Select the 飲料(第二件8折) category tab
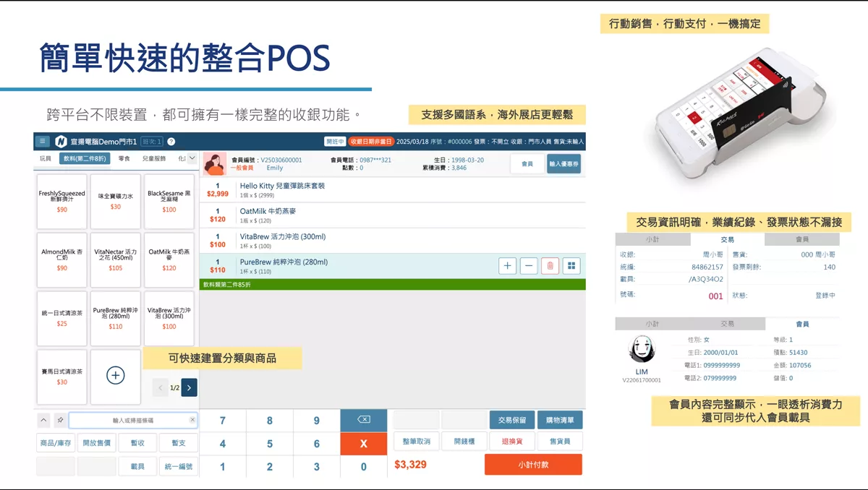Screen dimensions: 868x490 [85, 158]
